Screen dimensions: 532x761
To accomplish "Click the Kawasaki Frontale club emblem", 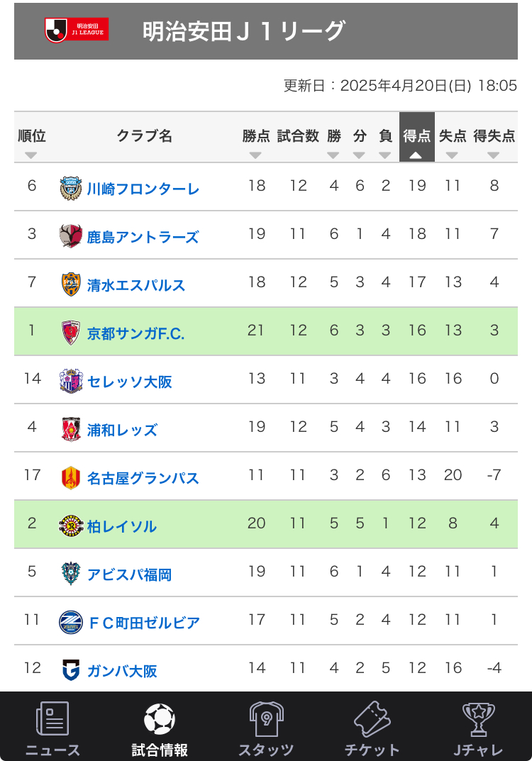I will (x=71, y=189).
